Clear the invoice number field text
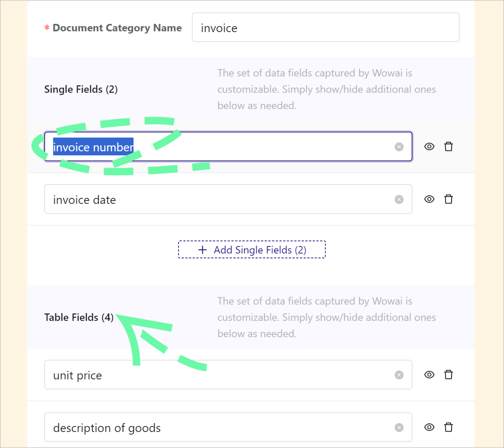This screenshot has height=448, width=504. pyautogui.click(x=399, y=147)
